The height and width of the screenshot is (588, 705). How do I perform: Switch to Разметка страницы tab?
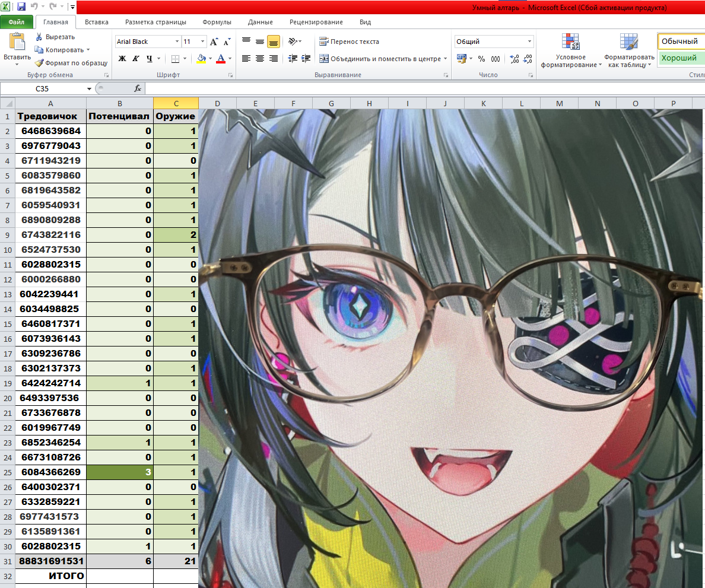tap(155, 22)
